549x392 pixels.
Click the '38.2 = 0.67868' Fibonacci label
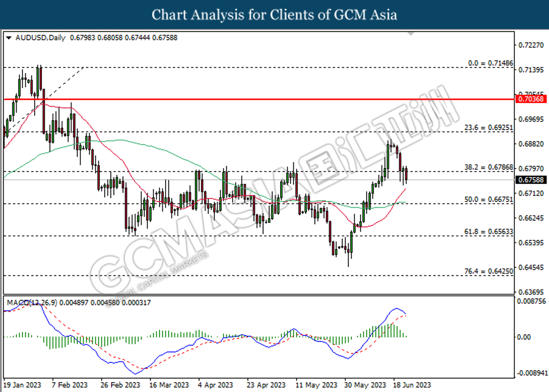click(489, 167)
